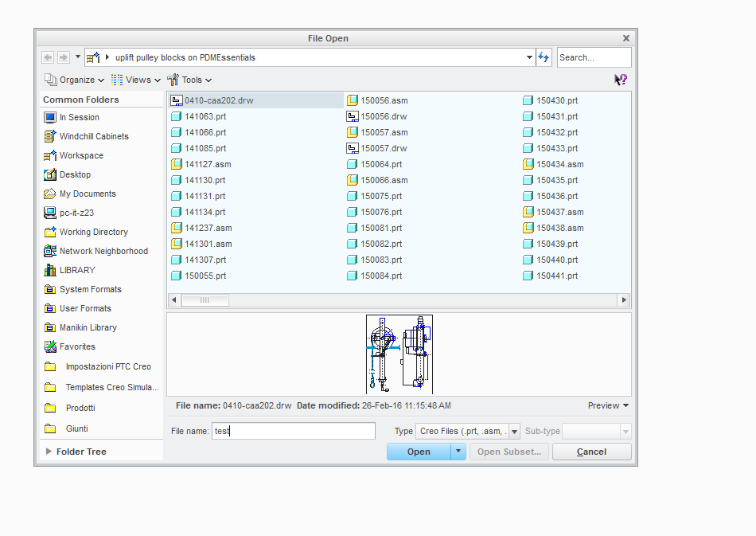
Task: Click the file list scroll right arrow
Action: click(x=624, y=300)
